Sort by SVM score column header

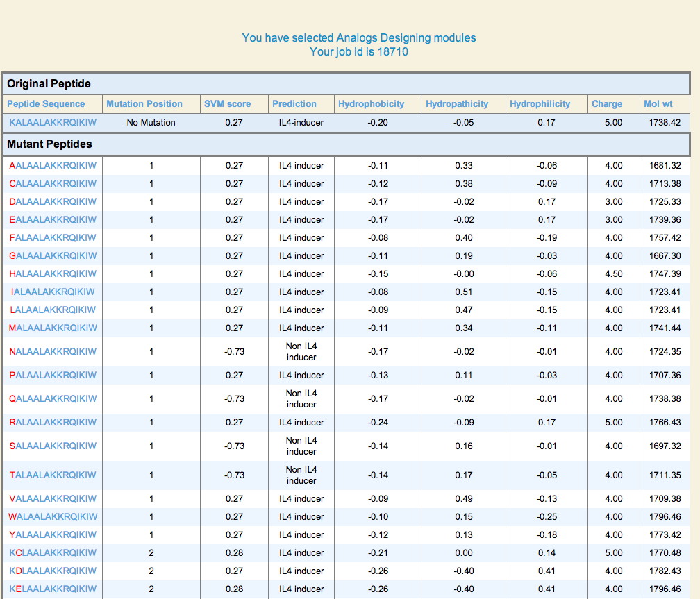click(x=227, y=104)
